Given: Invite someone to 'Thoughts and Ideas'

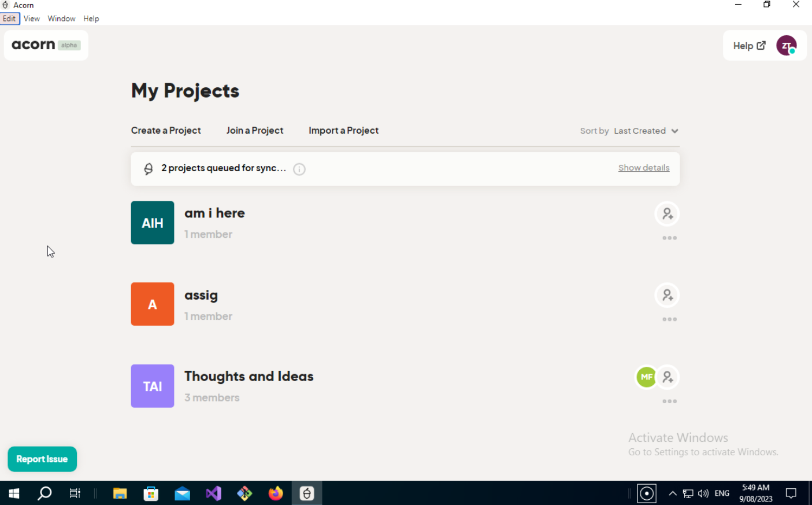Looking at the screenshot, I should 667,377.
